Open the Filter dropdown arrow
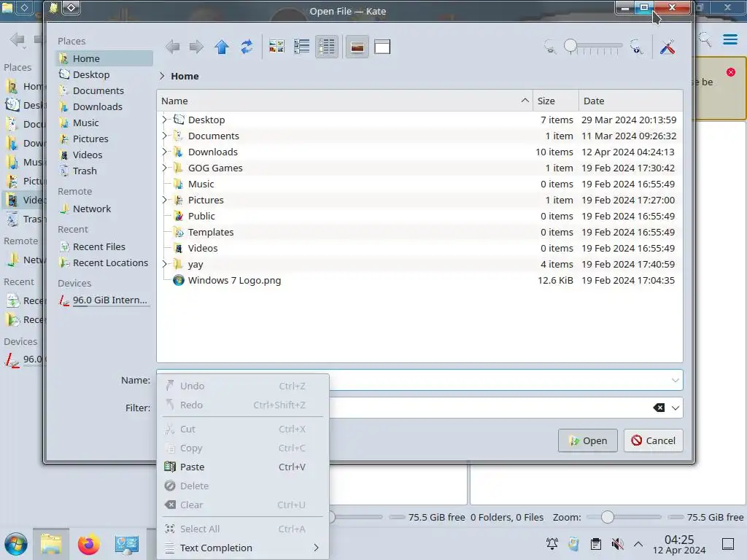747x560 pixels. [x=675, y=408]
